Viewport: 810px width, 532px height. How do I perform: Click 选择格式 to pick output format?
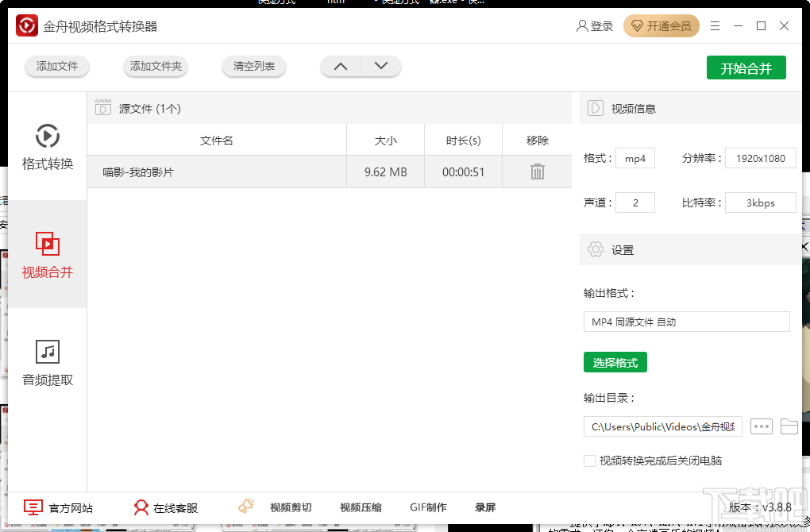coord(615,362)
